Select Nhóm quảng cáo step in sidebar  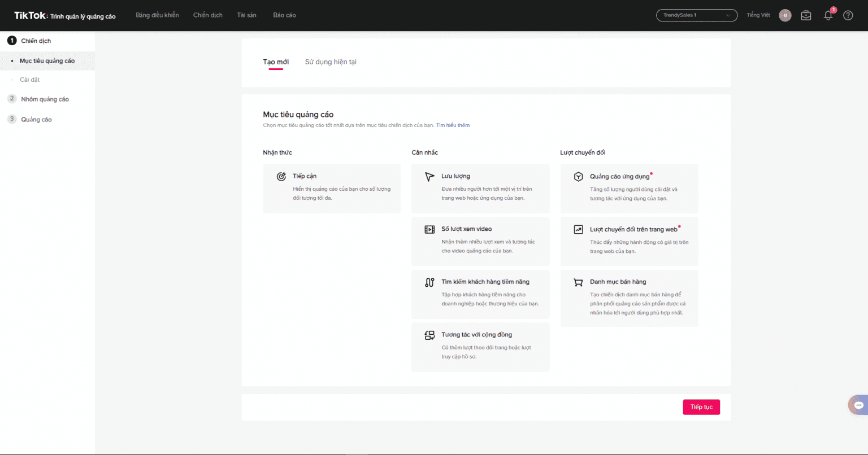(45, 99)
